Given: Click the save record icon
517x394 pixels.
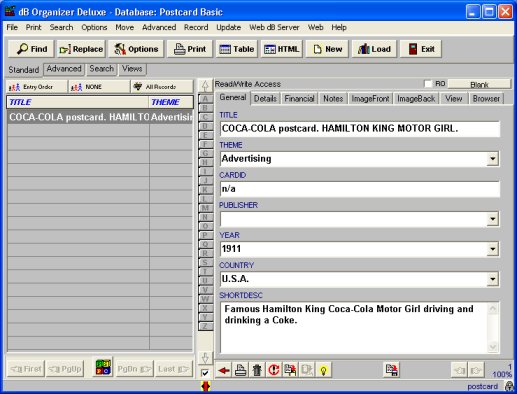Looking at the screenshot, I should [x=391, y=370].
